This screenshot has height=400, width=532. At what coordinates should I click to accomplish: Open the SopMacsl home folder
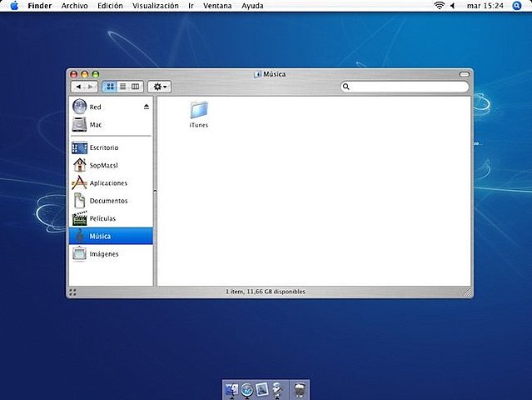pyautogui.click(x=111, y=165)
